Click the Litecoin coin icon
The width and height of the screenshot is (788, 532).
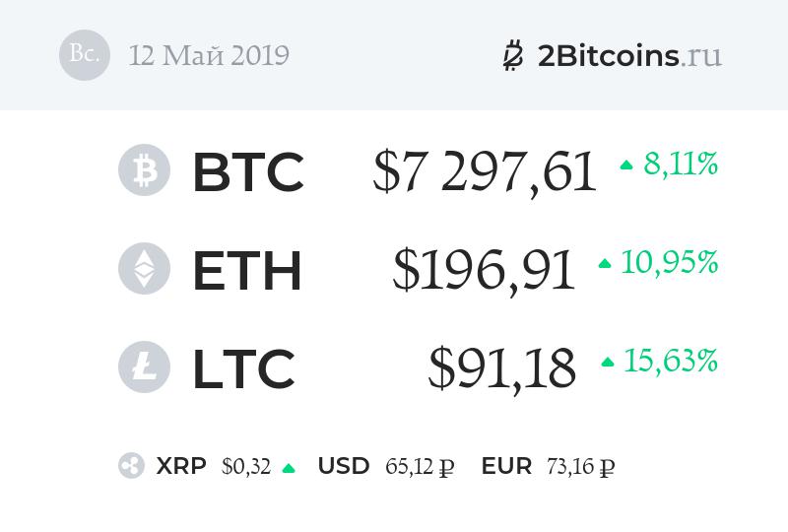coord(144,367)
